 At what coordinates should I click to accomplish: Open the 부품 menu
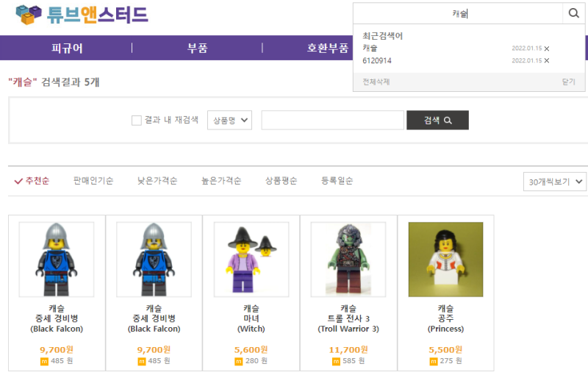click(x=197, y=48)
